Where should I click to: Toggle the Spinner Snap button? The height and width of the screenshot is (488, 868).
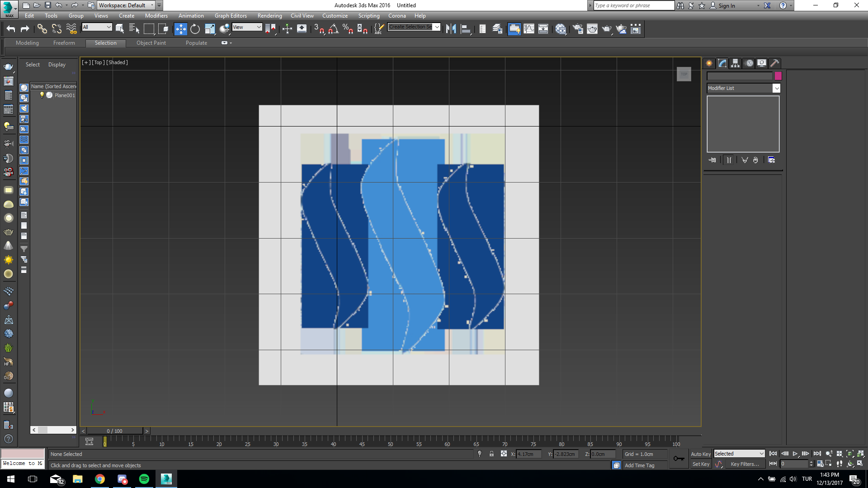[x=363, y=29]
